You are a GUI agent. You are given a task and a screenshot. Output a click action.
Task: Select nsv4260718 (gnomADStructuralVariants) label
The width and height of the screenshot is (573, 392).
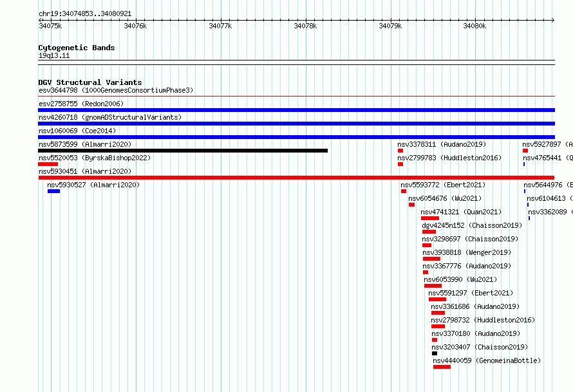110,117
